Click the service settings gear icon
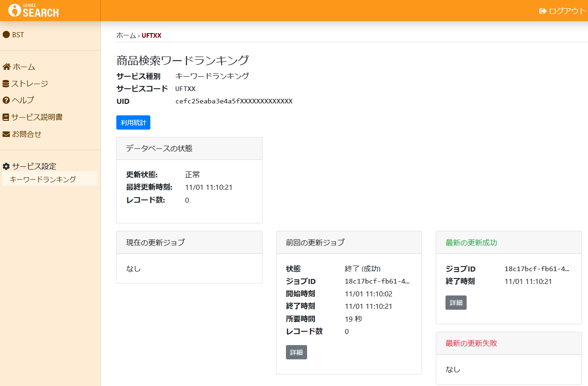The width and height of the screenshot is (588, 386). tap(6, 166)
